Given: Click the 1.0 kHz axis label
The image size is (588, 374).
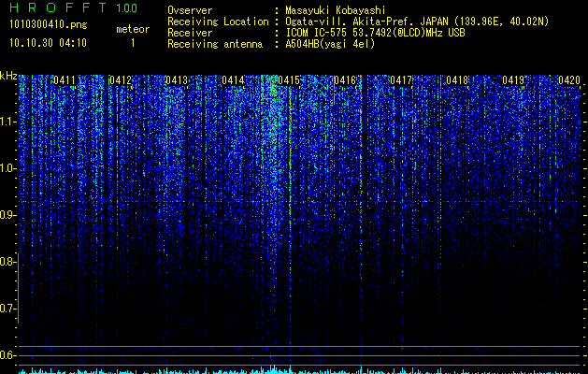Looking at the screenshot, I should click(x=7, y=168).
